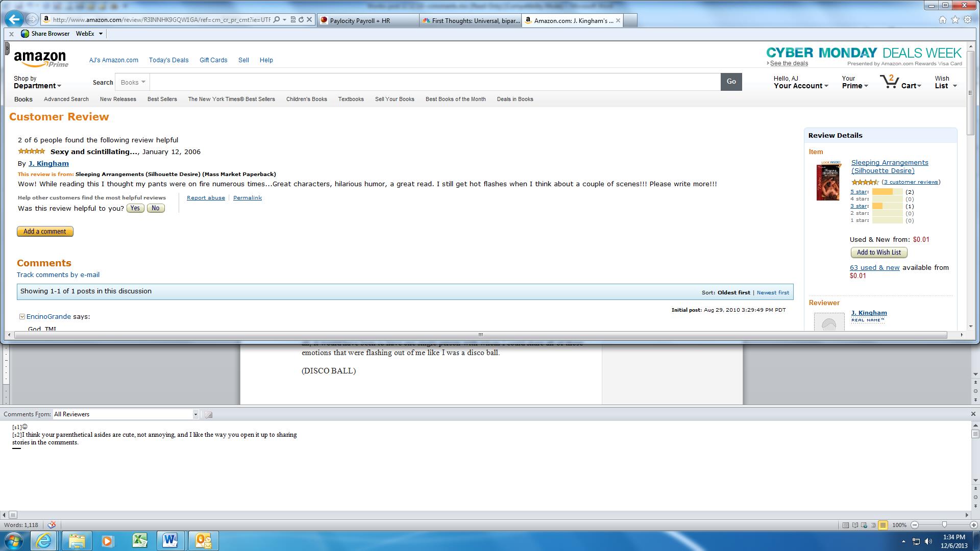Click the Sleeping Arrangements book cover thumbnail
This screenshot has width=980, height=551.
(x=827, y=181)
